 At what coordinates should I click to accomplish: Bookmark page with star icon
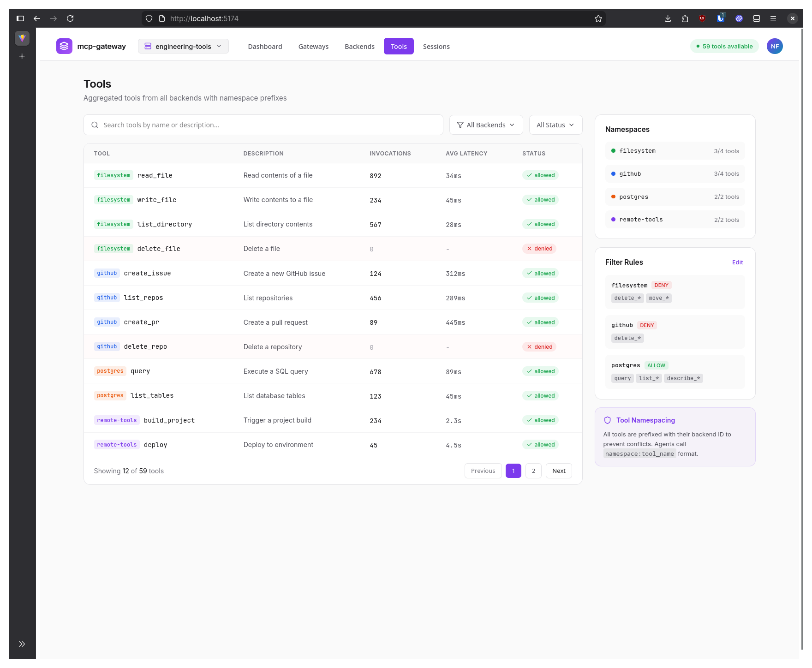coord(598,18)
